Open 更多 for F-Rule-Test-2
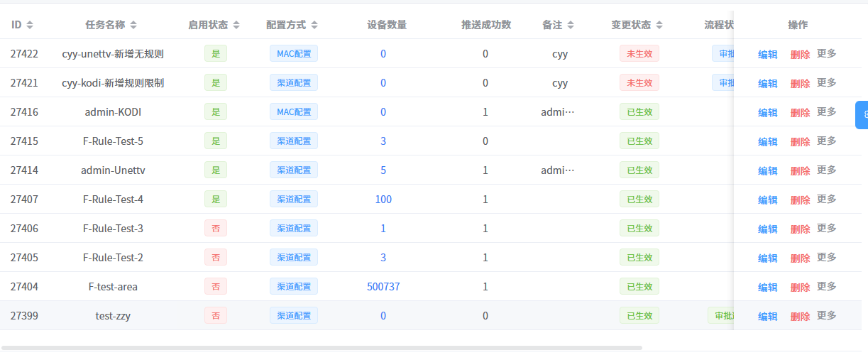The width and height of the screenshot is (868, 355). (x=827, y=257)
